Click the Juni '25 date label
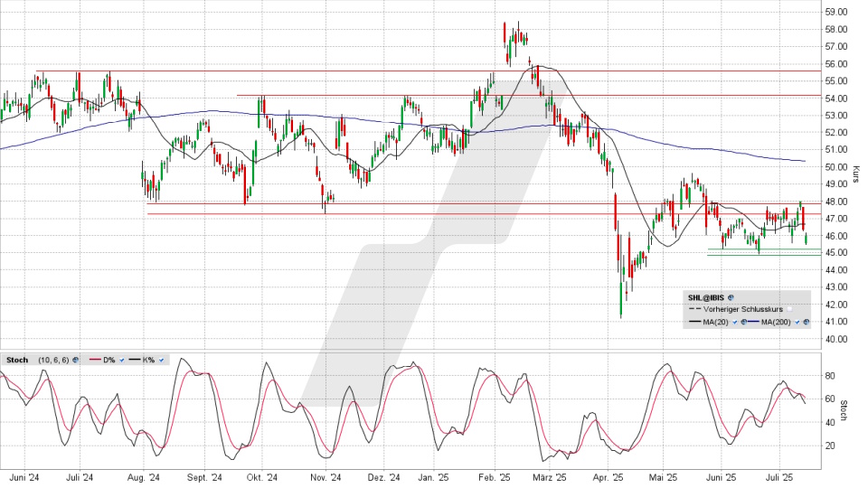Image resolution: width=868 pixels, height=488 pixels. (722, 477)
